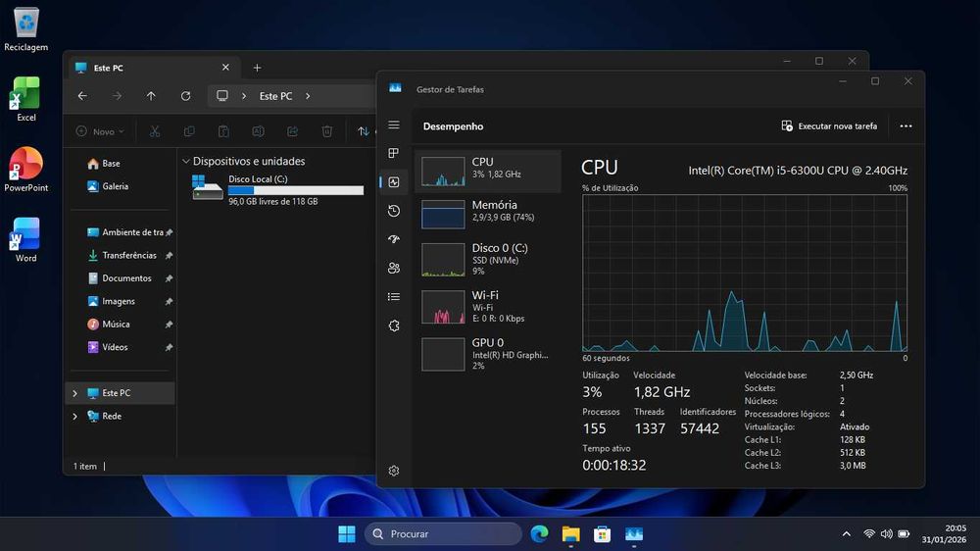
Task: Unpin Música using its pin icon
Action: click(x=169, y=325)
